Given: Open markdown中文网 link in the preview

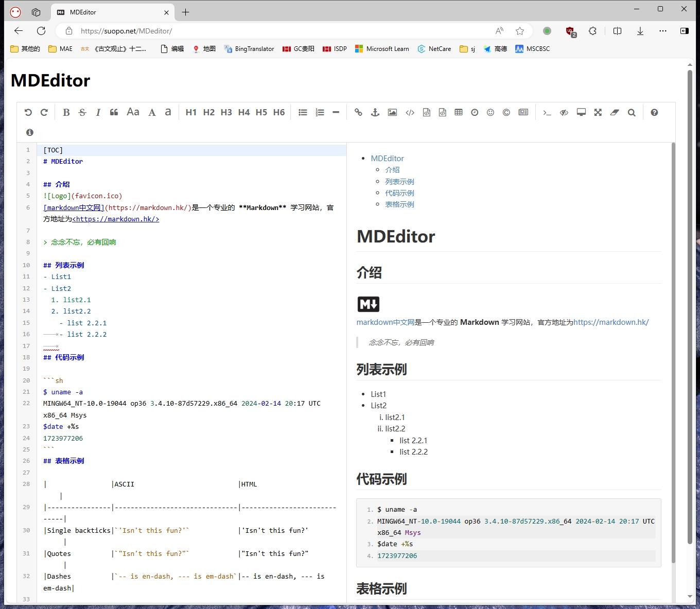Looking at the screenshot, I should pos(386,322).
